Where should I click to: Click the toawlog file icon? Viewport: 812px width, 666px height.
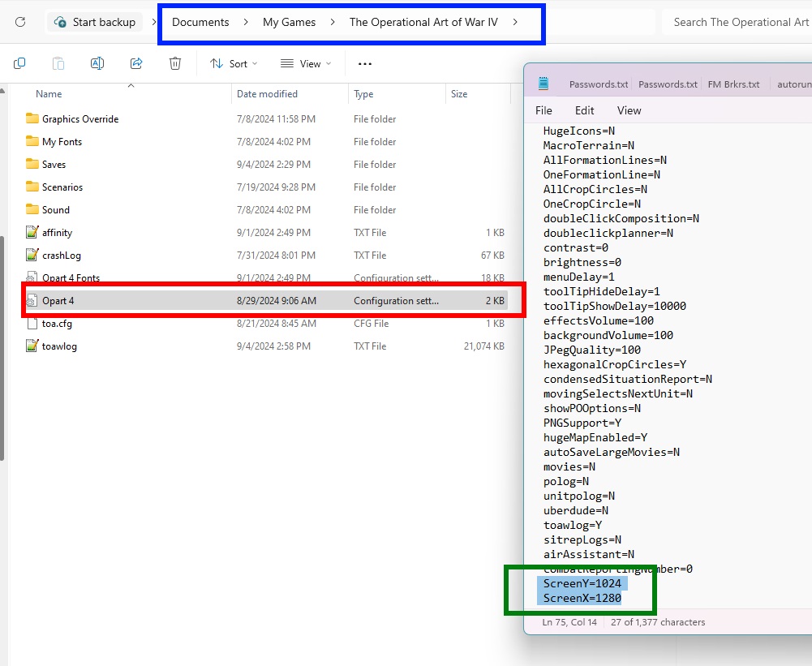click(32, 346)
